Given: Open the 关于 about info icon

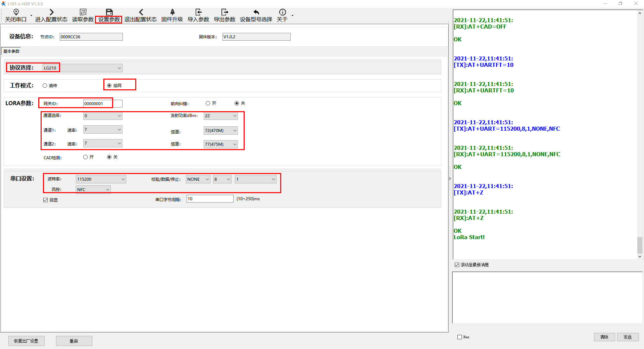Looking at the screenshot, I should pyautogui.click(x=282, y=12).
